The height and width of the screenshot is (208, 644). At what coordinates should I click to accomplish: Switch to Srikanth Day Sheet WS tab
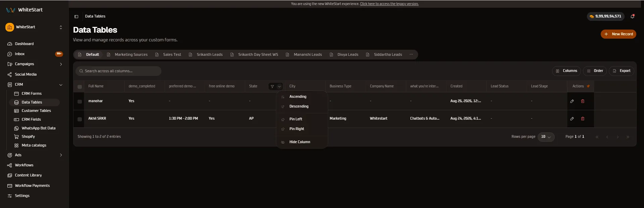(254, 54)
